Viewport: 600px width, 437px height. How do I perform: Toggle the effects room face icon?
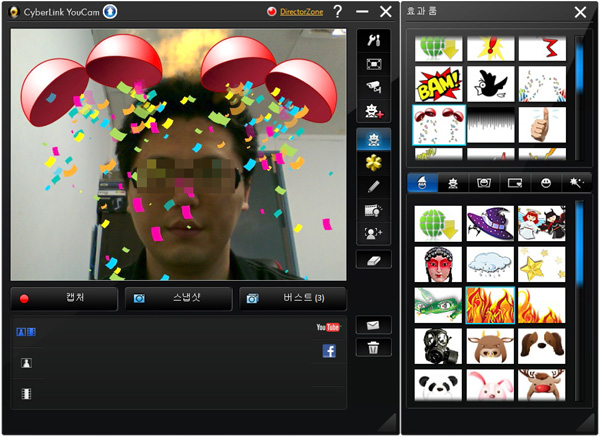click(373, 140)
